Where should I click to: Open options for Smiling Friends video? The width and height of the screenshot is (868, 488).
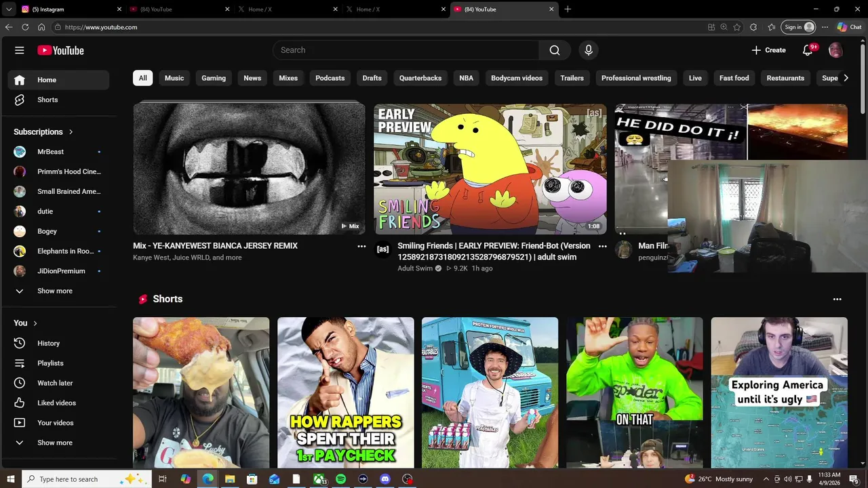[x=602, y=247]
